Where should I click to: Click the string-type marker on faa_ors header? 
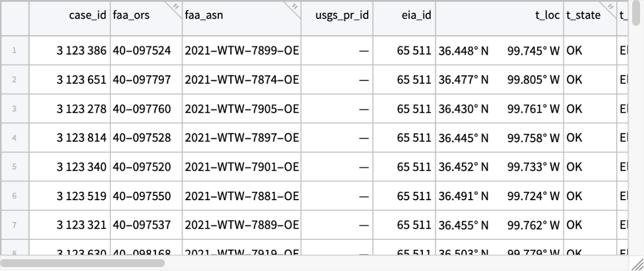[175, 6]
